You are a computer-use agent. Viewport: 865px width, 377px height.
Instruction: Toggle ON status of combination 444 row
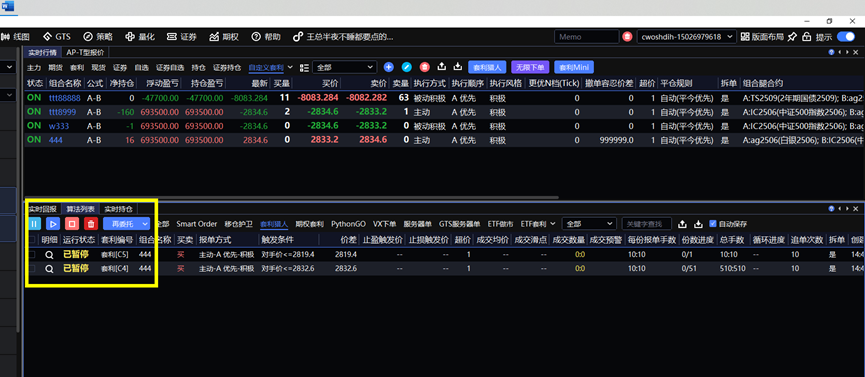pos(34,140)
